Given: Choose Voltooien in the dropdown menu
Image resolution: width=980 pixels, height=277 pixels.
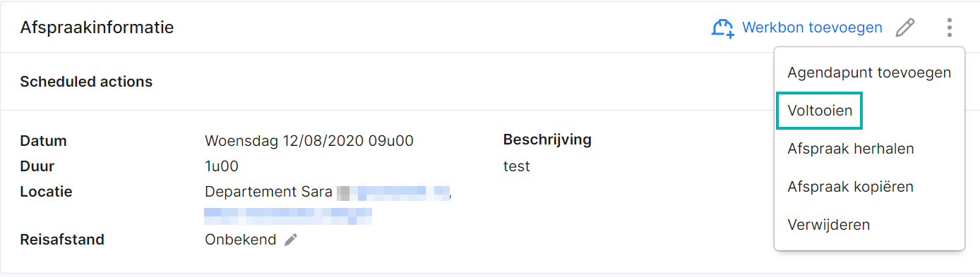Looking at the screenshot, I should (x=820, y=111).
